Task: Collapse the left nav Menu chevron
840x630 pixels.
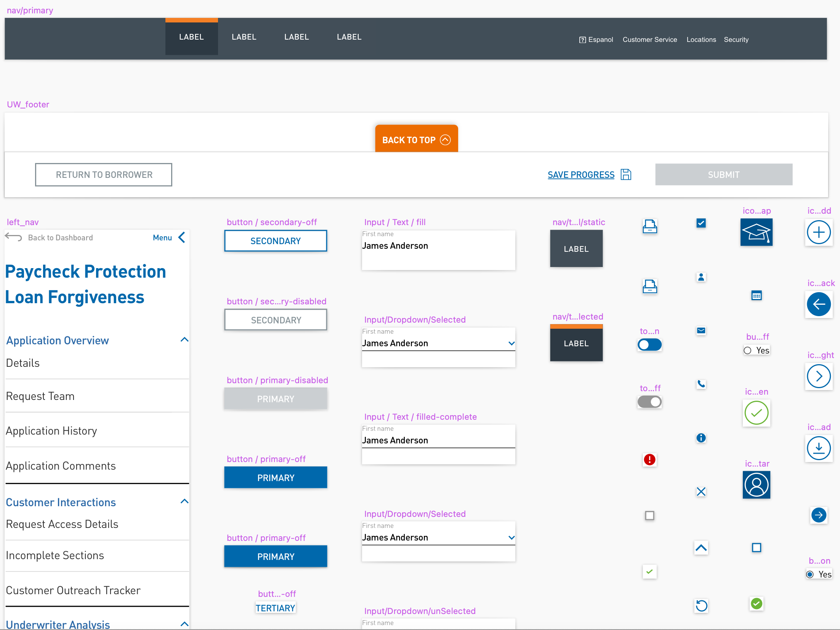Action: pos(182,237)
